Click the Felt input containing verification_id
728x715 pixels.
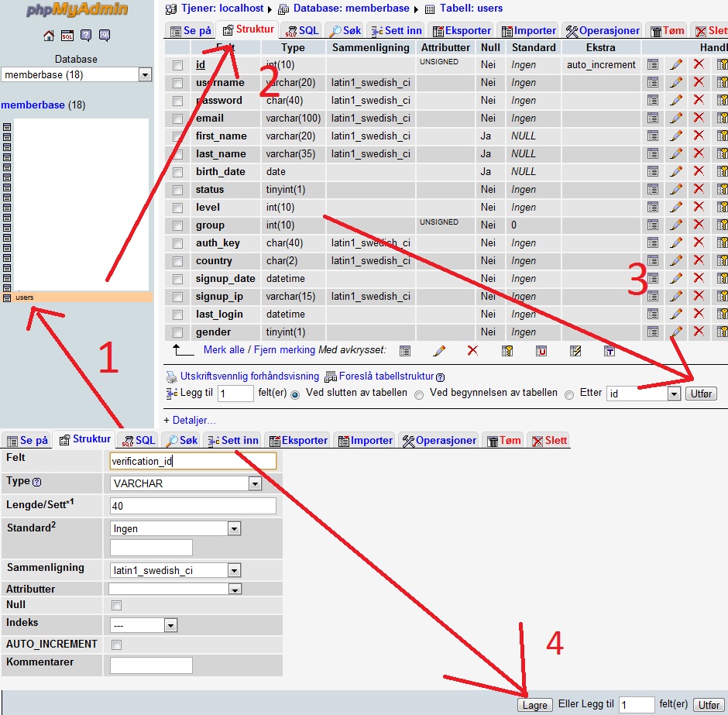(x=193, y=461)
